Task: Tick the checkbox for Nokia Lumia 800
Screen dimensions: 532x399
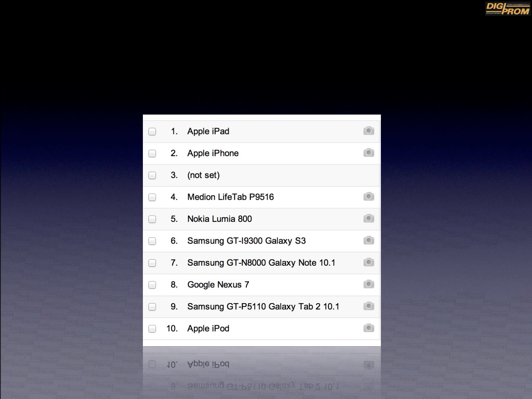Action: pyautogui.click(x=152, y=219)
